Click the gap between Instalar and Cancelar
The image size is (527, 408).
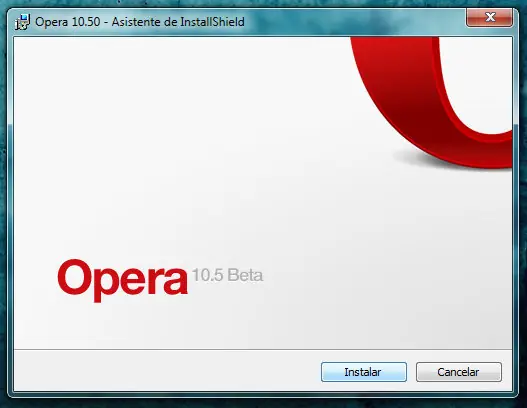tap(411, 372)
